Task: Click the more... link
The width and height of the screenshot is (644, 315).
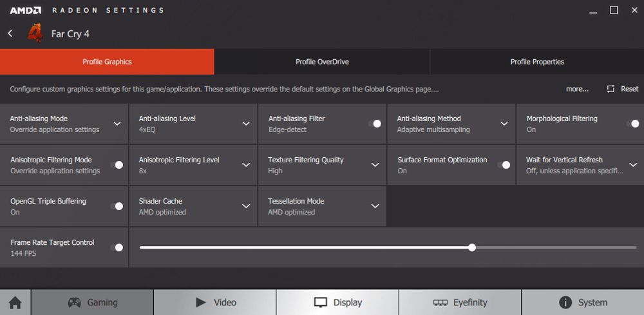Action: [577, 89]
